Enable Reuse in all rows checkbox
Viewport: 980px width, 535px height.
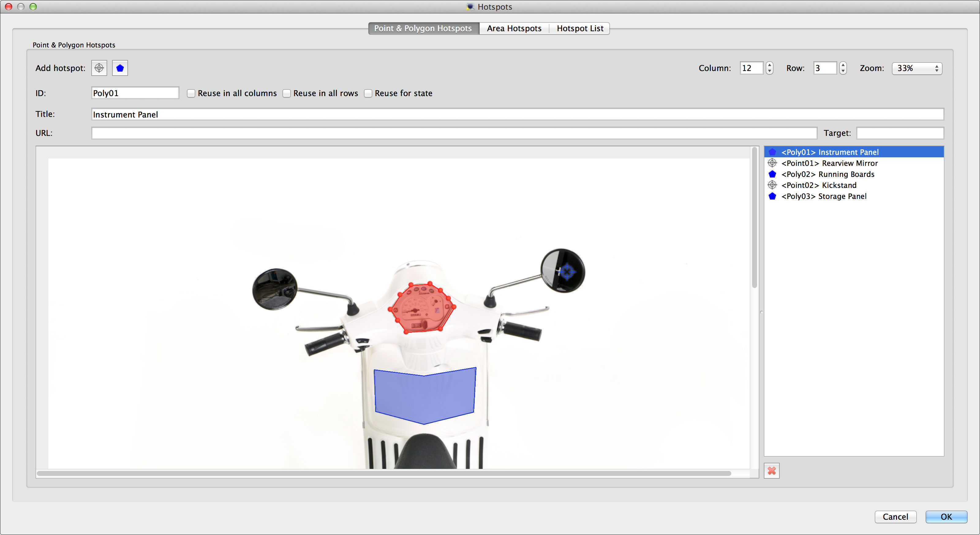pos(287,93)
